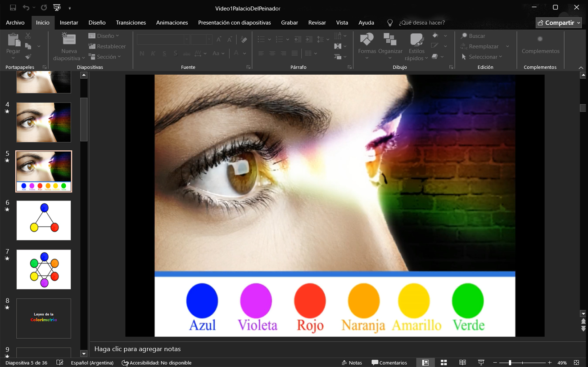Collapse the ribbon chevron
The height and width of the screenshot is (367, 588).
point(581,67)
